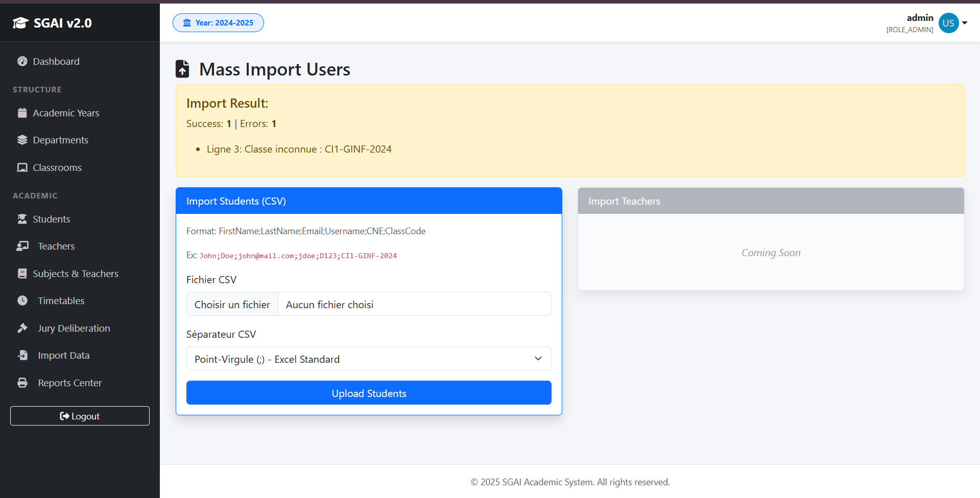Click the Import Teachers header

tap(771, 201)
